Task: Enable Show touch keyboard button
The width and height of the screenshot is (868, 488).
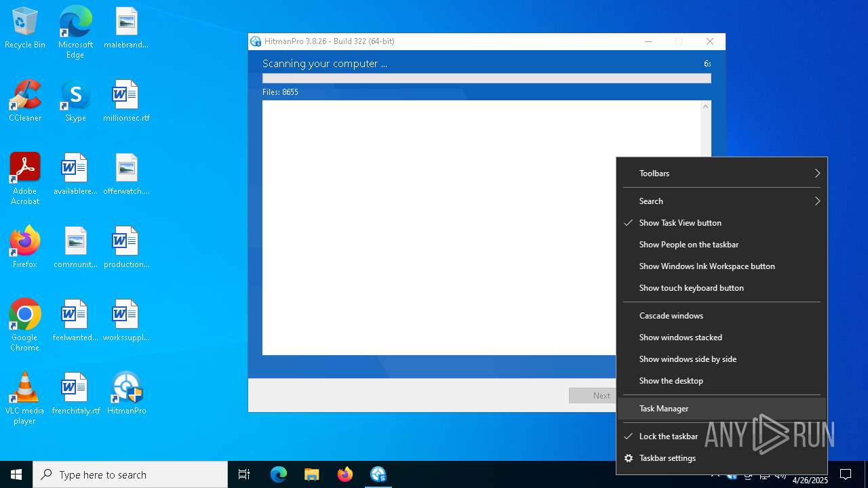Action: pyautogui.click(x=722, y=288)
